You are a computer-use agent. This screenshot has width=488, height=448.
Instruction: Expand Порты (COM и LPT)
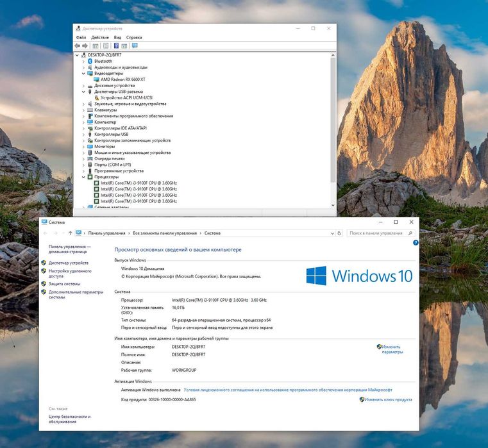pyautogui.click(x=83, y=165)
